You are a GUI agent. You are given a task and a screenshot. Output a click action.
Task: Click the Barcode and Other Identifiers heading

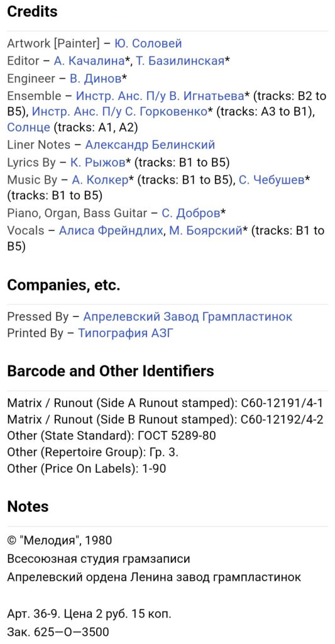(x=111, y=371)
